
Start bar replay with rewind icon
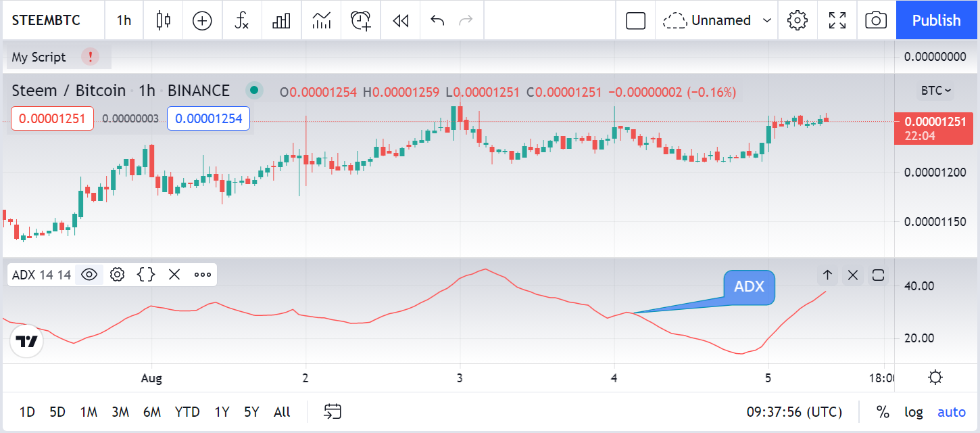401,20
